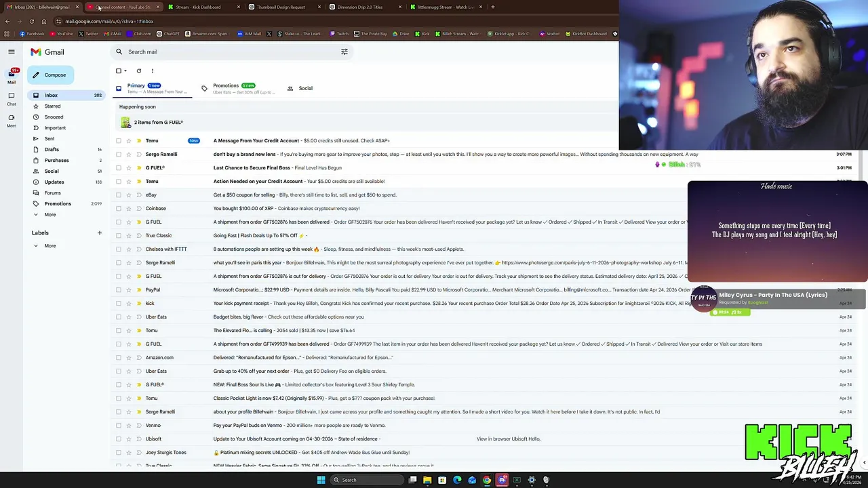This screenshot has height=488, width=868.
Task: Expand More under the sidebar folders
Action: tap(50, 215)
